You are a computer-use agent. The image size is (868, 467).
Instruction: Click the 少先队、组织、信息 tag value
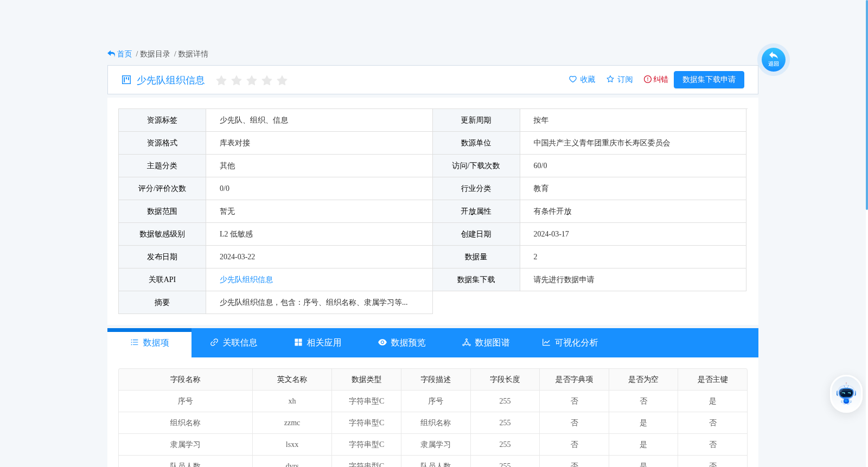(x=254, y=120)
